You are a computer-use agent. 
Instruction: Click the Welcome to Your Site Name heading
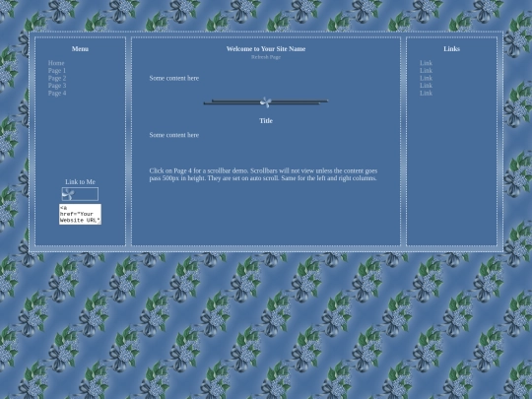click(266, 49)
